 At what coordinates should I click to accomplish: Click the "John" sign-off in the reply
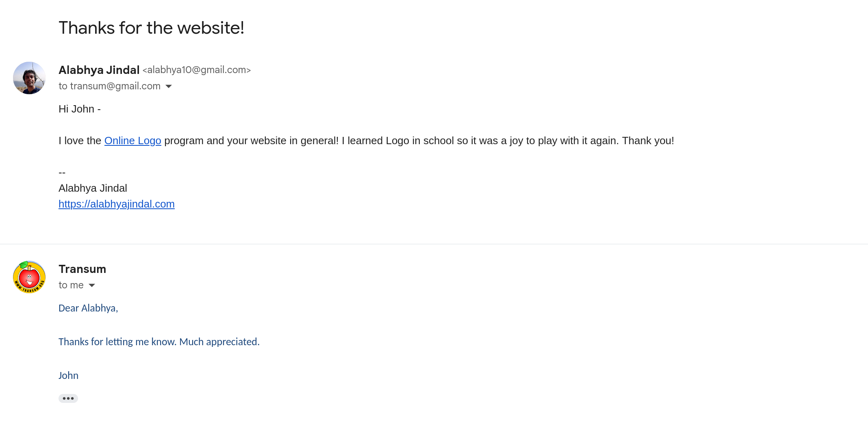coord(68,376)
